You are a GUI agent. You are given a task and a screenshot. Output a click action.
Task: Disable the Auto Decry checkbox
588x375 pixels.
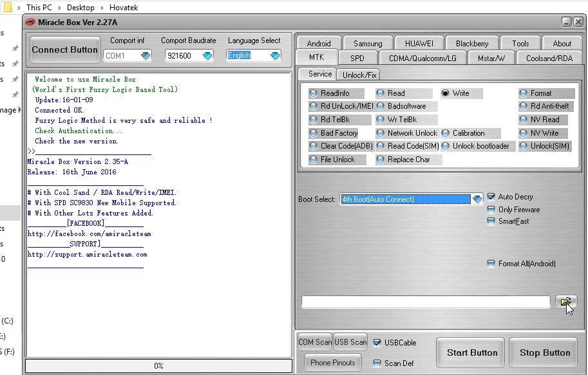click(491, 197)
